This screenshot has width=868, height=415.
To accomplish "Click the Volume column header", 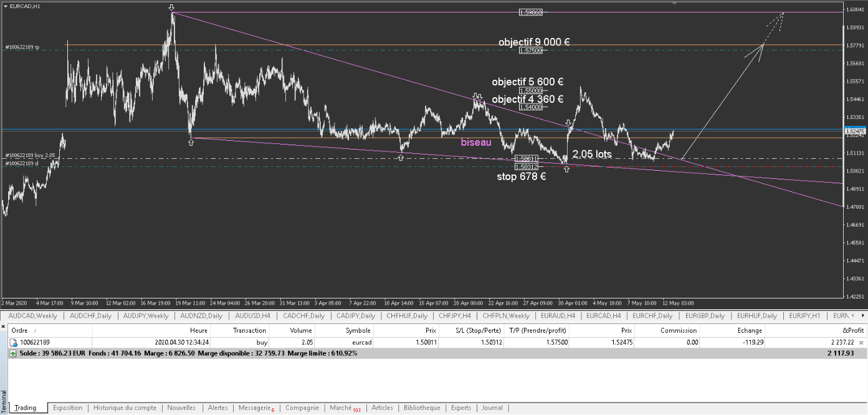I will (x=292, y=330).
